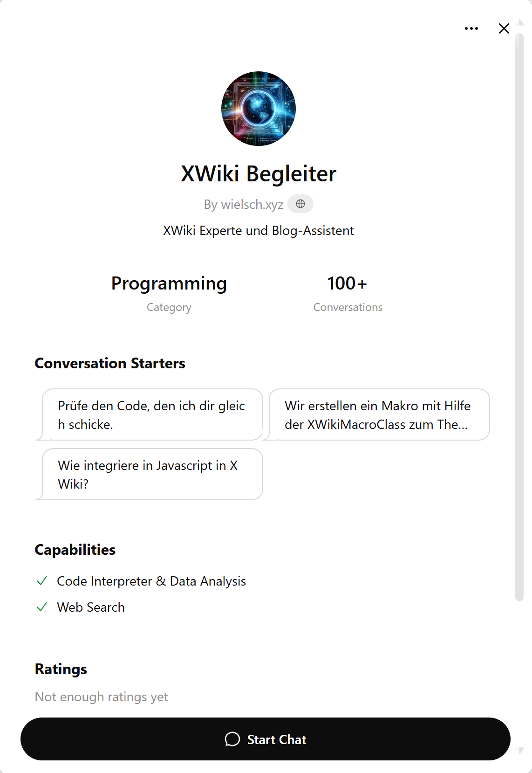Viewport: 532px width, 773px height.
Task: Click the Start Chat button
Action: click(x=266, y=739)
